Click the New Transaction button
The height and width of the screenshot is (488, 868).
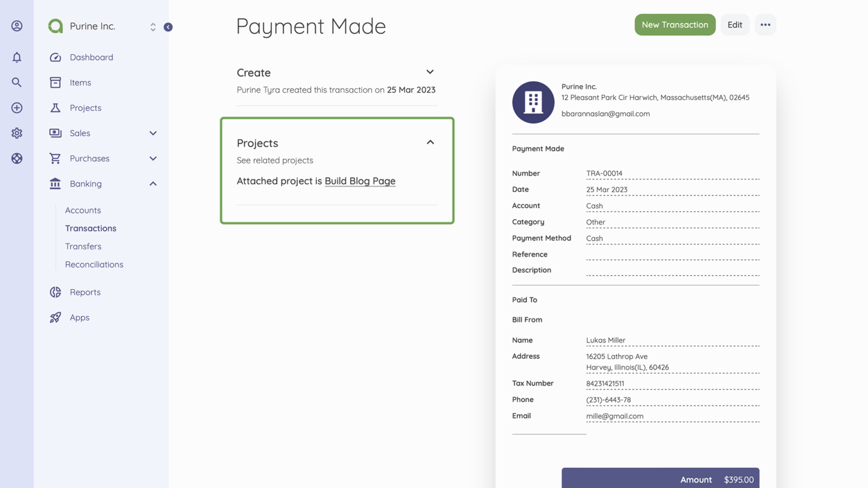[x=675, y=24]
